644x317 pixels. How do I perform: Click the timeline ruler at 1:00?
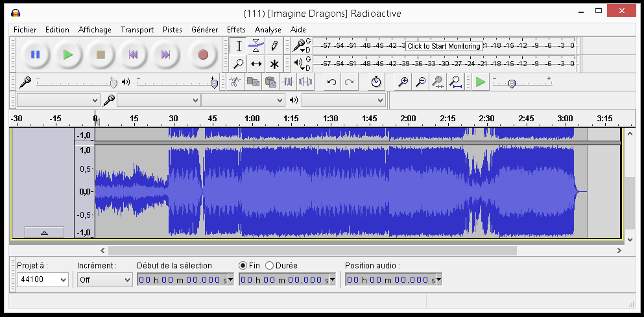tap(252, 119)
